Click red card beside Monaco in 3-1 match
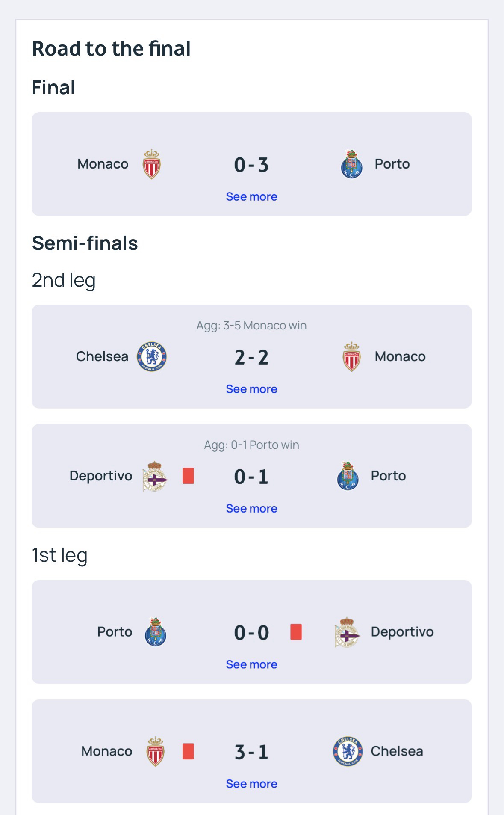The height and width of the screenshot is (815, 504). tap(188, 751)
